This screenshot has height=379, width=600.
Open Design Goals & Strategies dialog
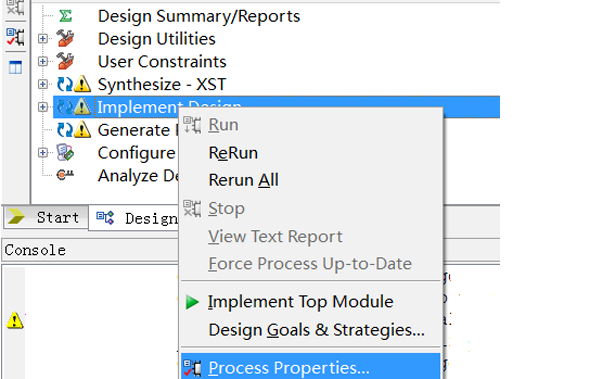(316, 330)
